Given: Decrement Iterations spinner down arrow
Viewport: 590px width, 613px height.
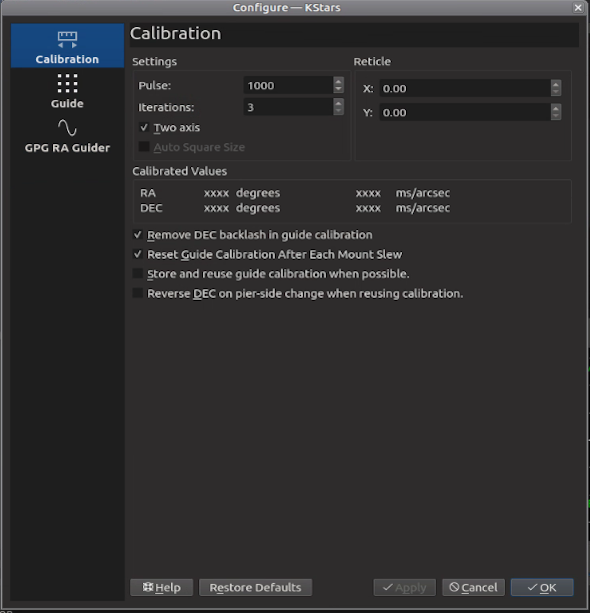Looking at the screenshot, I should [x=339, y=111].
